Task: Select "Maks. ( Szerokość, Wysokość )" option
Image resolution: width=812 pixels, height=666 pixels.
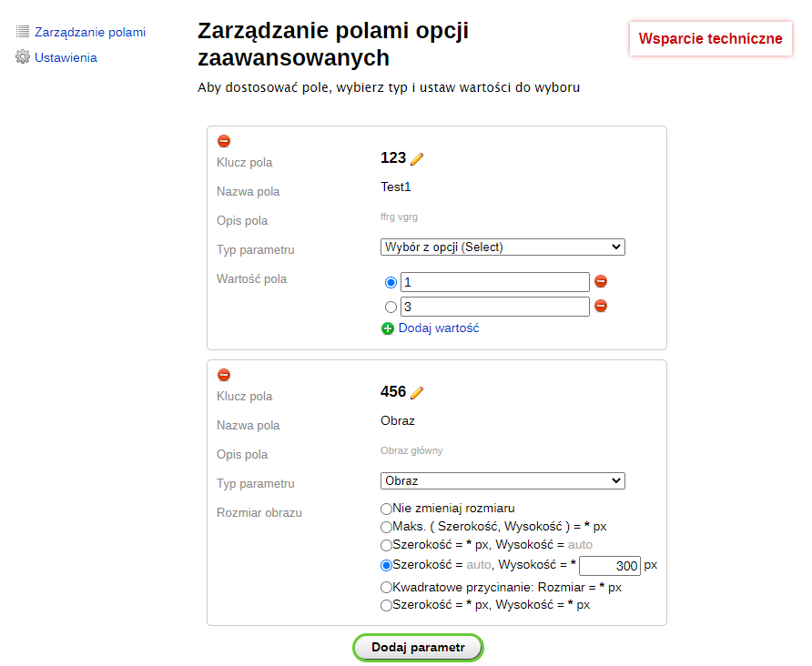Action: [386, 527]
